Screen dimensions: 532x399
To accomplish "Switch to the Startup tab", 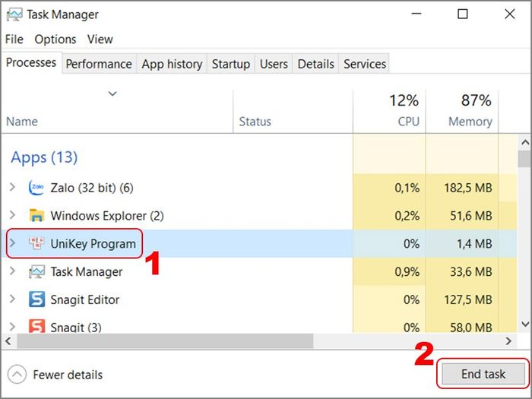I will [231, 64].
